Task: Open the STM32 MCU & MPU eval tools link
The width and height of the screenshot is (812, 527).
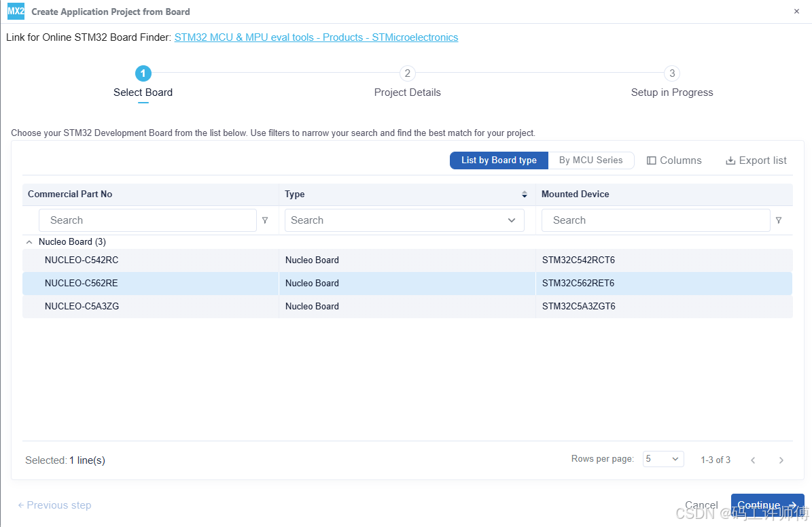Action: click(316, 37)
